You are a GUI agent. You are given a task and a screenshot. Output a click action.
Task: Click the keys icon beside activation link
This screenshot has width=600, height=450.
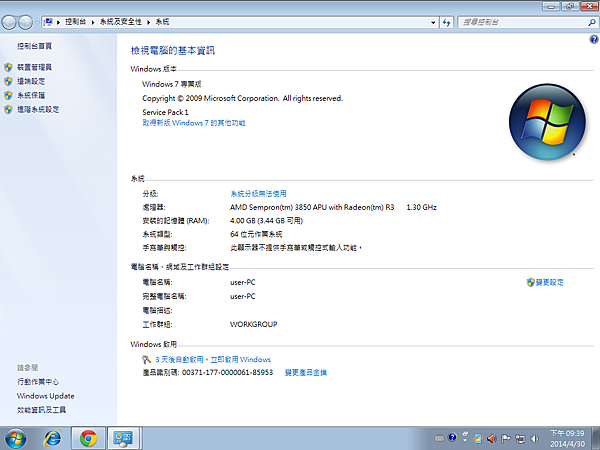[x=147, y=359]
